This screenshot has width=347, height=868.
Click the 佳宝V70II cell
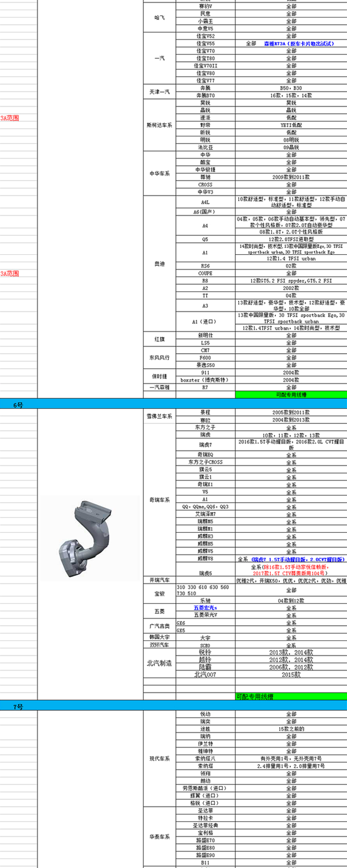point(206,66)
